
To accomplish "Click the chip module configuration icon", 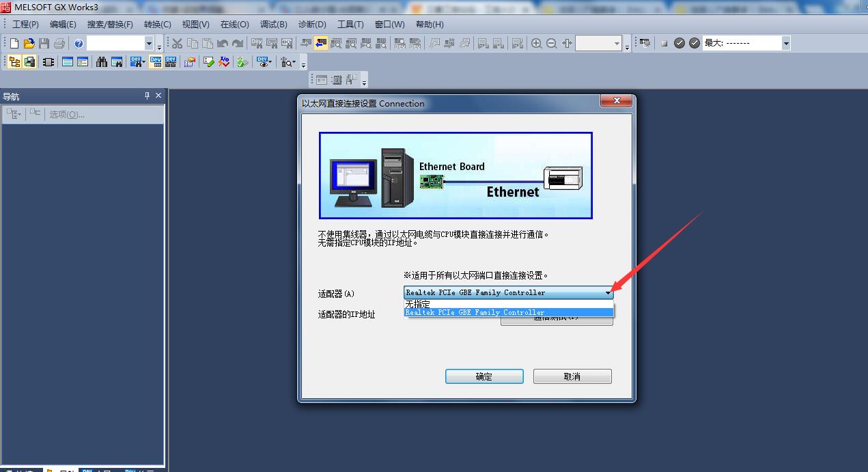I will coord(48,61).
